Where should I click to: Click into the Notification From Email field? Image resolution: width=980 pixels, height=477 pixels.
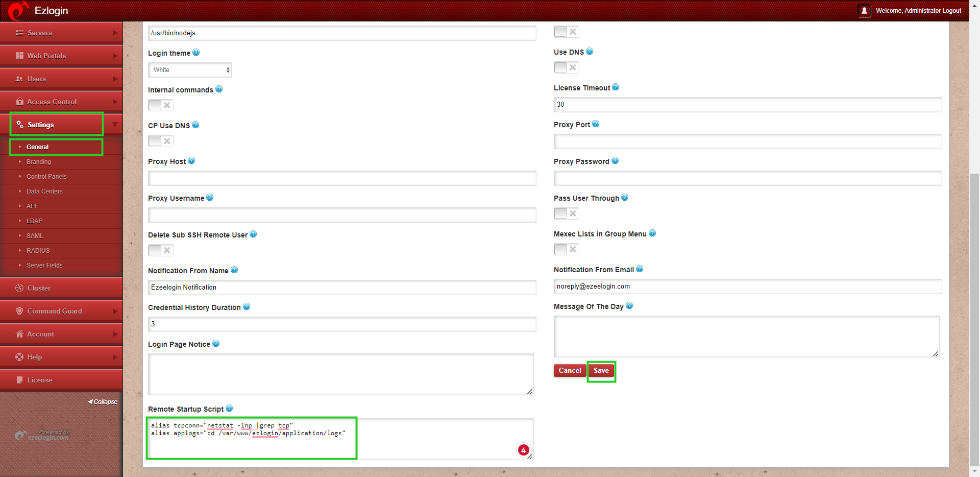click(x=748, y=287)
